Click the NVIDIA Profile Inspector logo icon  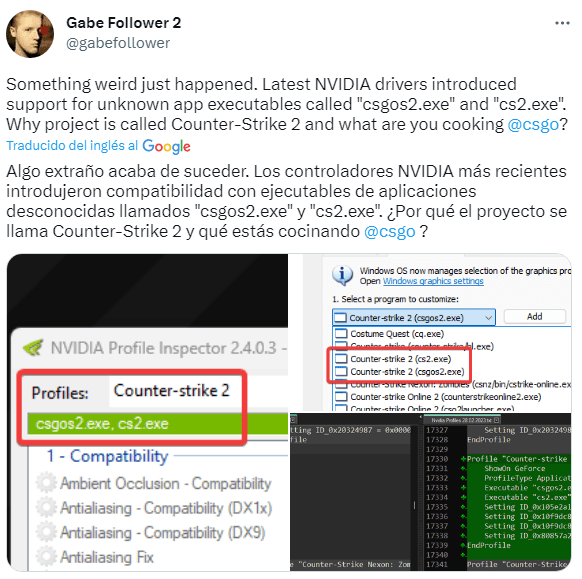pos(33,348)
